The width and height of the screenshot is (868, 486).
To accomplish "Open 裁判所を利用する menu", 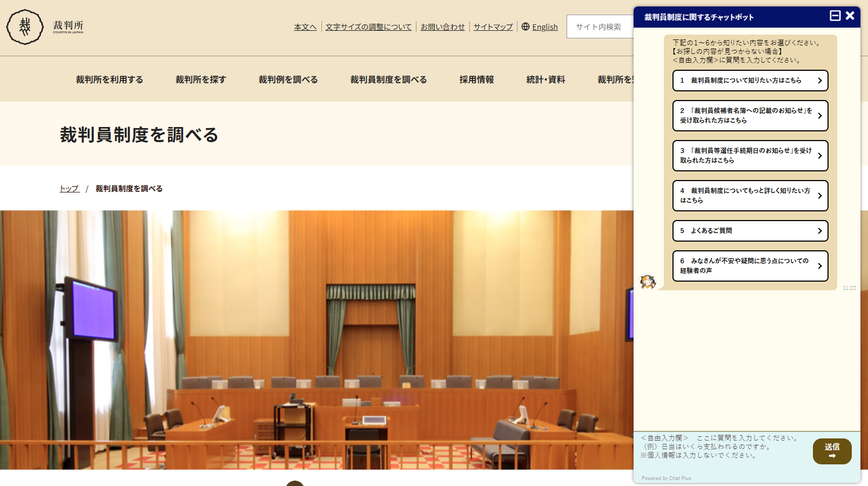I will [110, 79].
